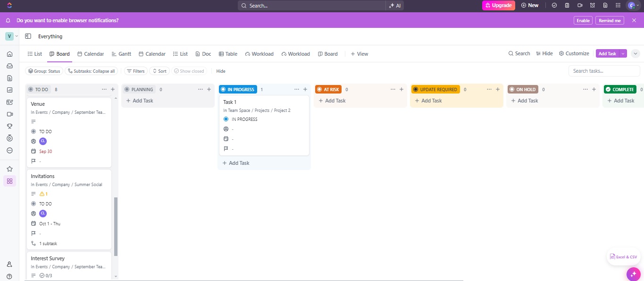644x281 pixels.
Task: Open Dashboards bar-chart sidebar icon
Action: pyautogui.click(x=9, y=90)
